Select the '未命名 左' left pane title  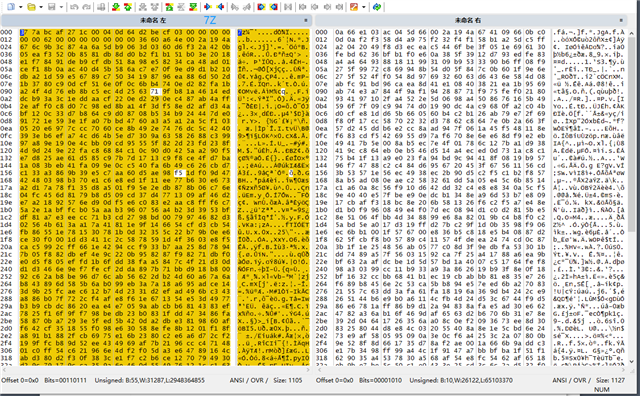(x=153, y=20)
